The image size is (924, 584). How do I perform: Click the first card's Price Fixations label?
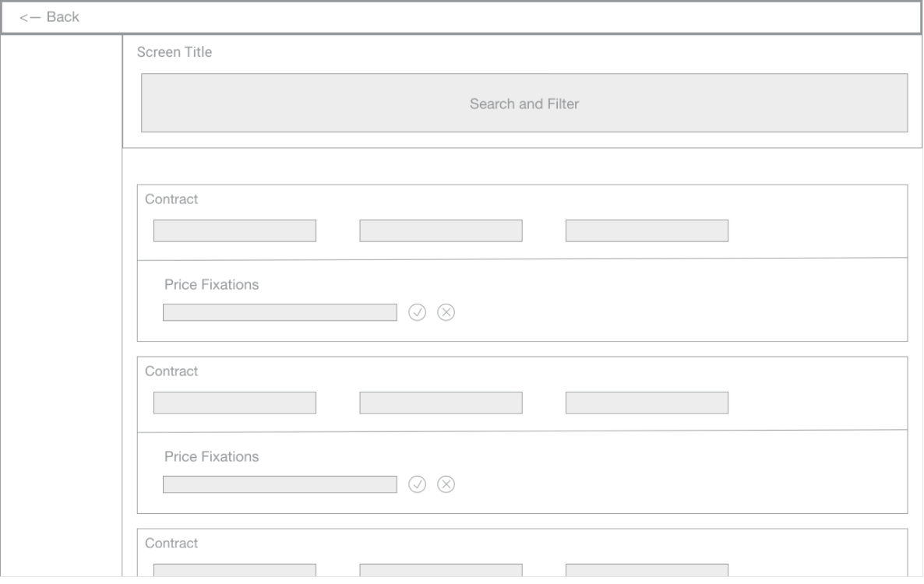coord(212,284)
